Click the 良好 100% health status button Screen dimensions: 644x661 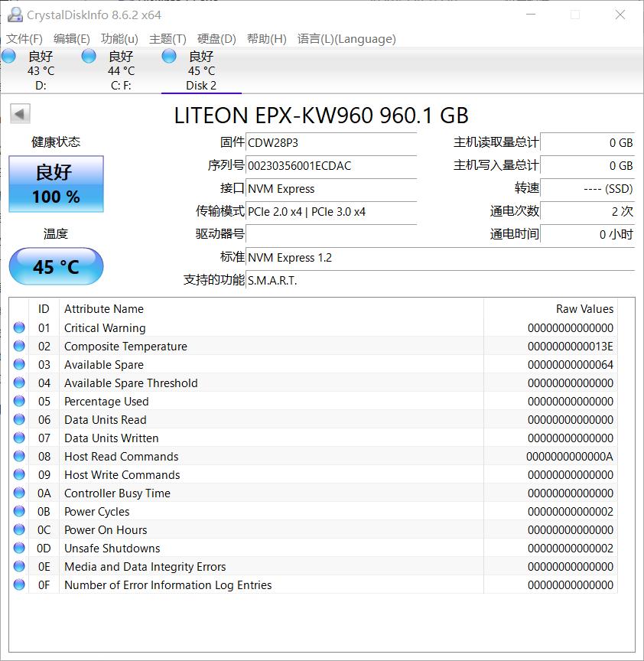pyautogui.click(x=55, y=184)
